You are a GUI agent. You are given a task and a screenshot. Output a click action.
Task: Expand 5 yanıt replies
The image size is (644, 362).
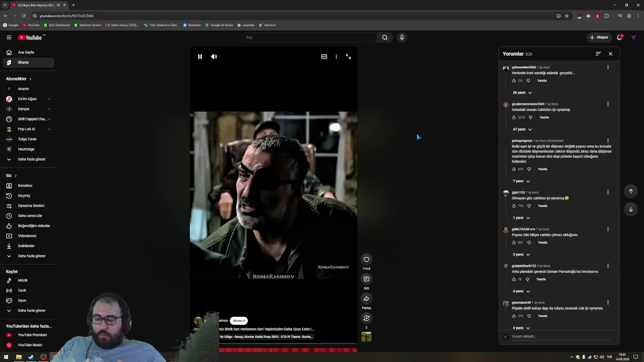[x=521, y=254]
